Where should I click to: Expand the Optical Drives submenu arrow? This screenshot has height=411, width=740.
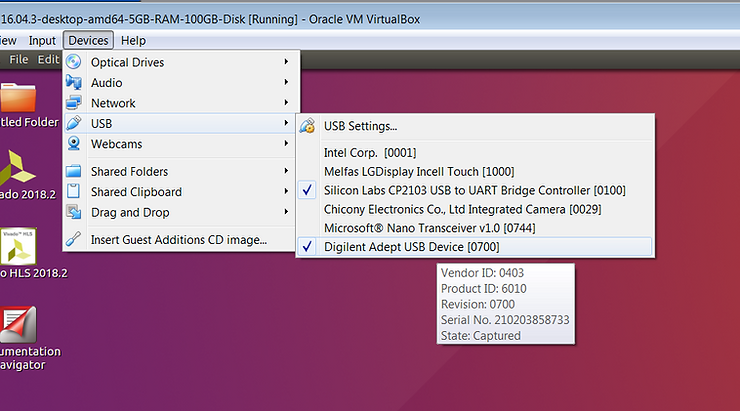tap(286, 62)
